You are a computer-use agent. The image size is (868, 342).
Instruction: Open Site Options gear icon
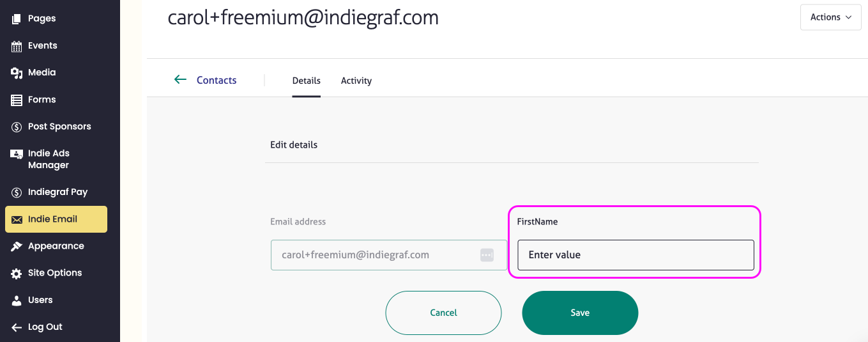click(17, 273)
